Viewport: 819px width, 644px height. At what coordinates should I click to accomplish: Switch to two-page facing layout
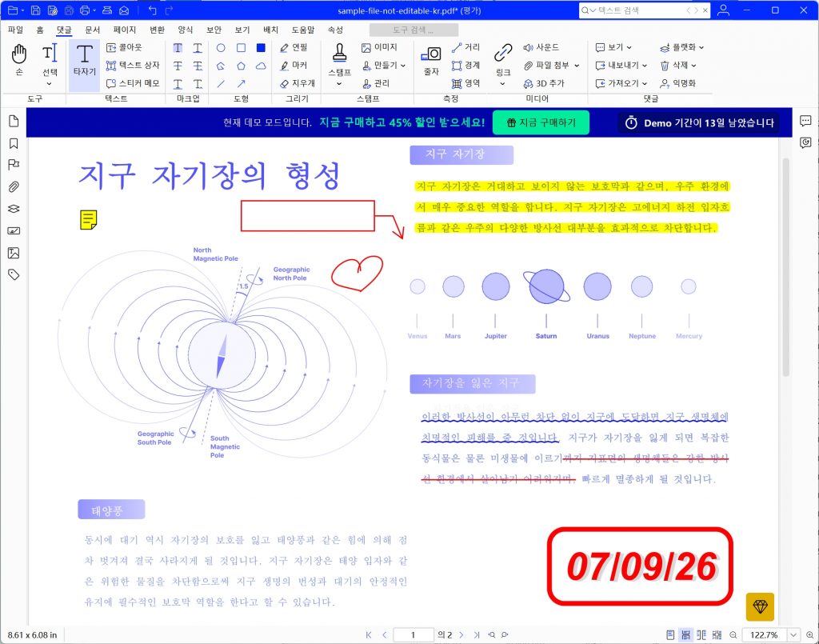(x=701, y=635)
